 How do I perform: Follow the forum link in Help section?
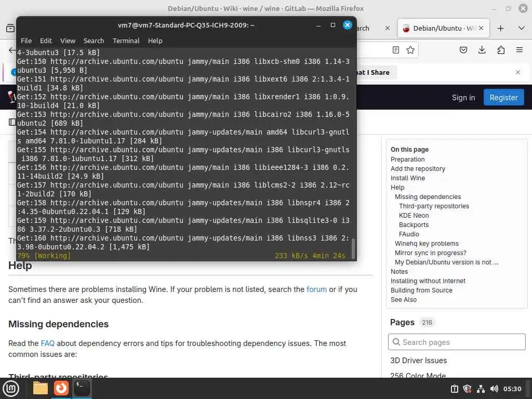(316, 289)
